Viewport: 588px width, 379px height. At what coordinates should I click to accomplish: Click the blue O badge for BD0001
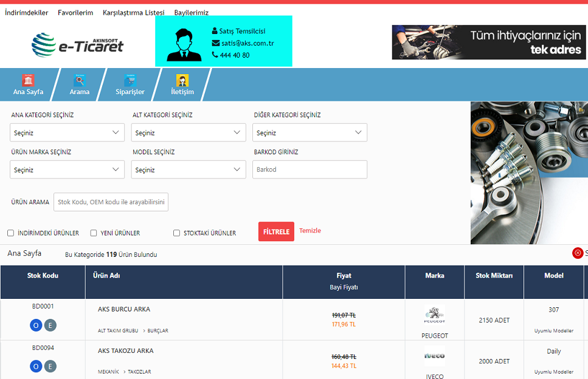click(36, 326)
